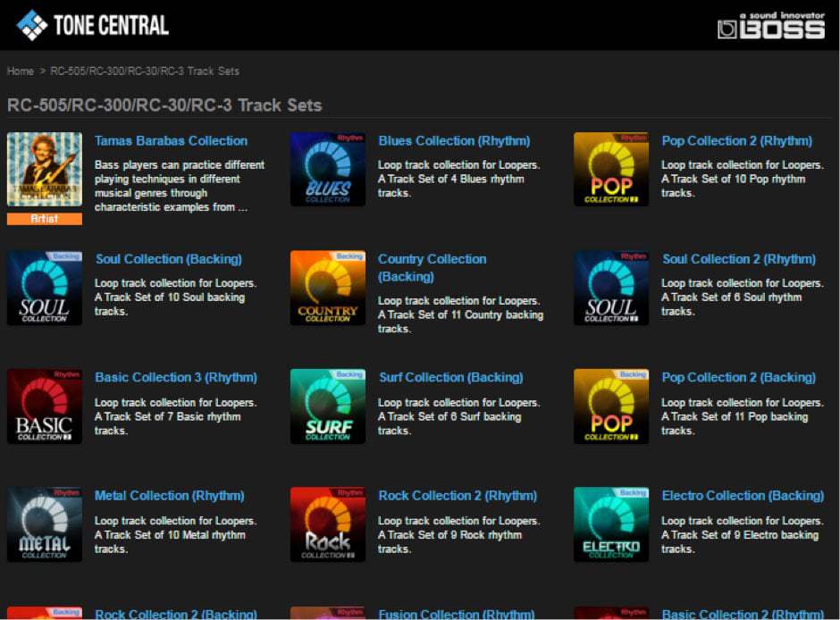Open Tamas Barabas Collection artwork
The height and width of the screenshot is (620, 840).
point(45,169)
